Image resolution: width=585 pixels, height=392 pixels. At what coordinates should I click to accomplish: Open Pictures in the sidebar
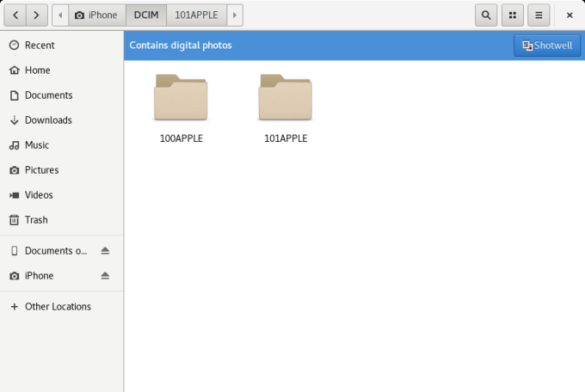pos(62,170)
